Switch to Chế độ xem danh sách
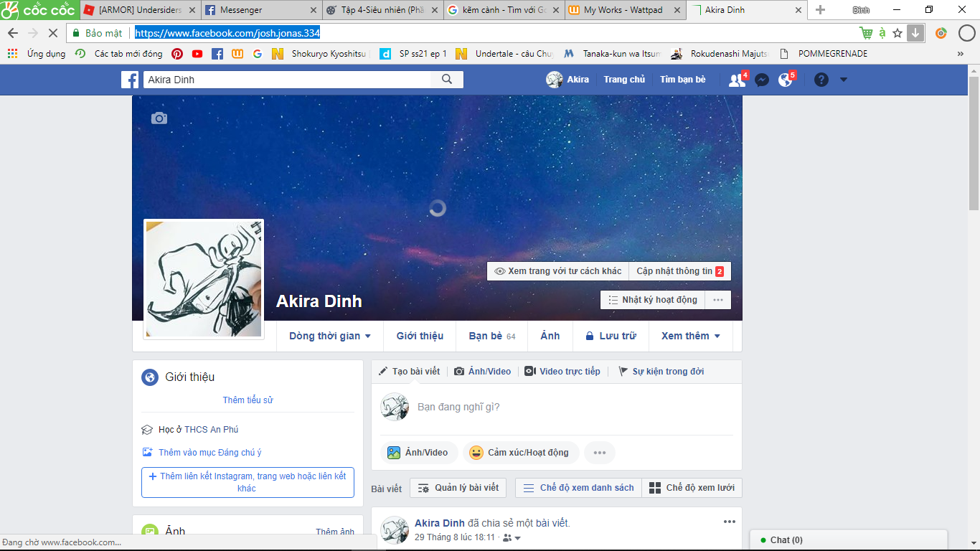 578,488
